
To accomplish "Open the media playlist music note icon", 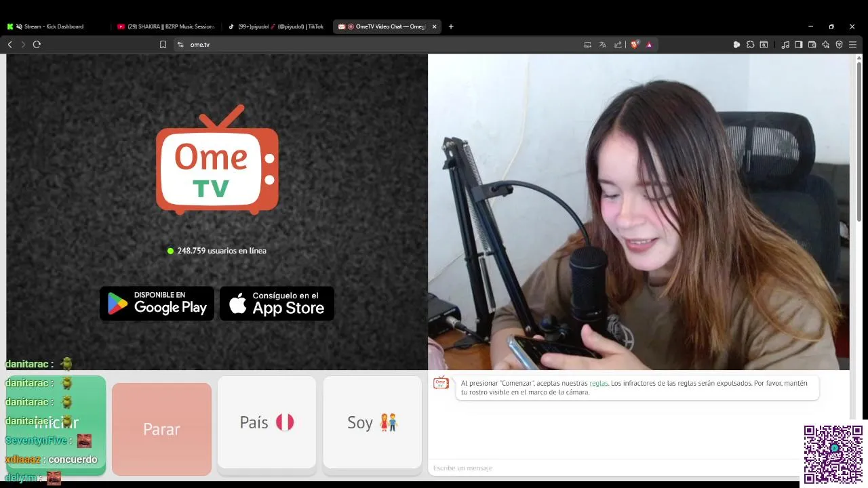I will click(785, 45).
